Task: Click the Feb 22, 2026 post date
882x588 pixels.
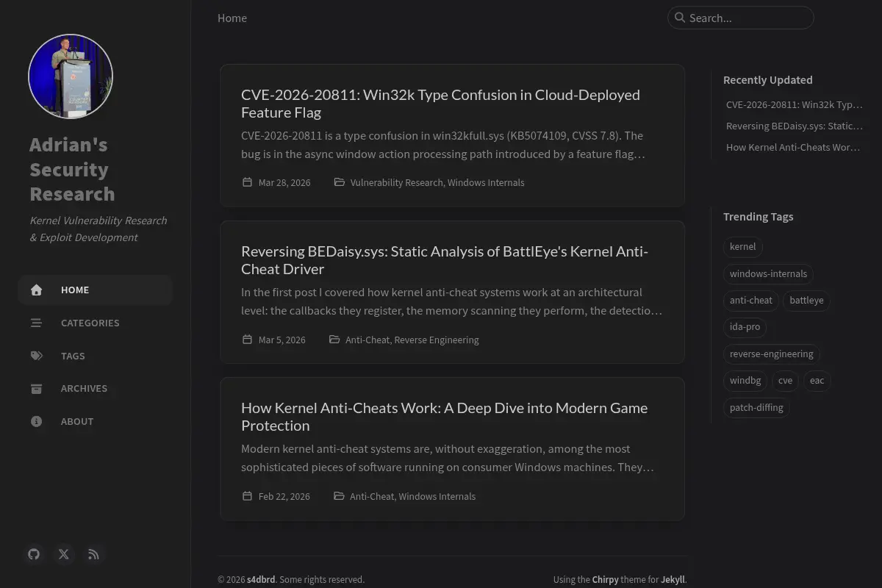Action: [284, 496]
